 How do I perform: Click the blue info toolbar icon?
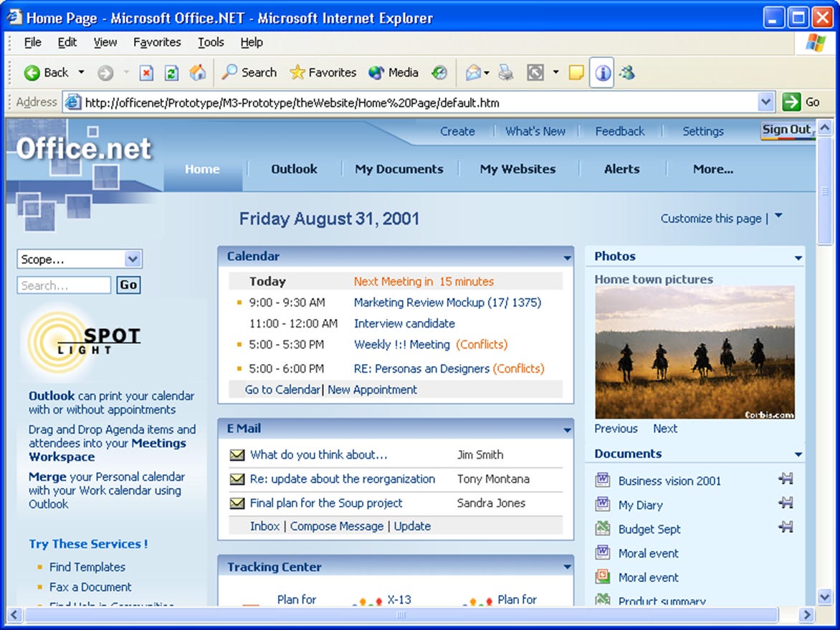point(602,72)
